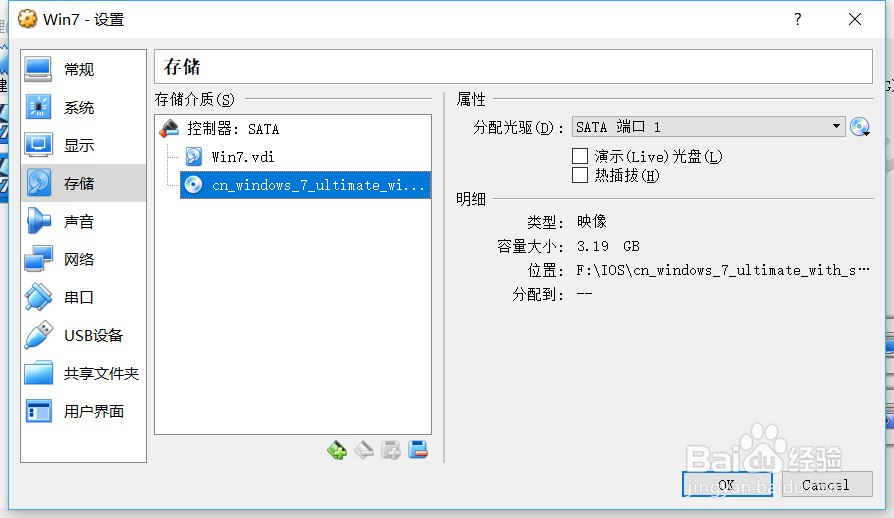Enable the 热插拔 hot-pluggable checkbox
This screenshot has height=518, width=894.
point(580,175)
